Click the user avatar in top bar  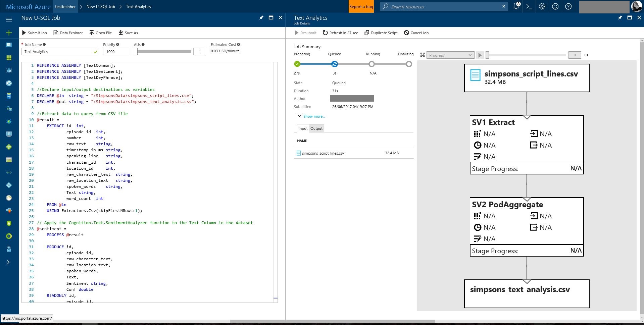coord(636,6)
